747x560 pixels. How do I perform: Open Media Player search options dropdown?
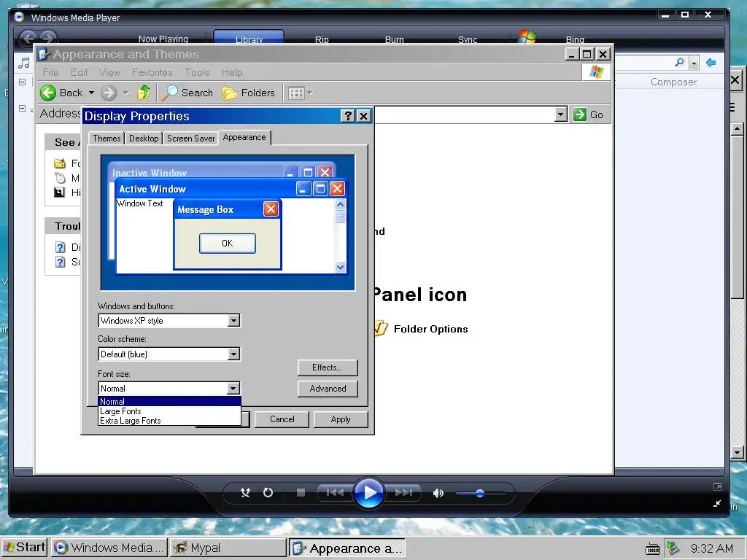pyautogui.click(x=694, y=63)
